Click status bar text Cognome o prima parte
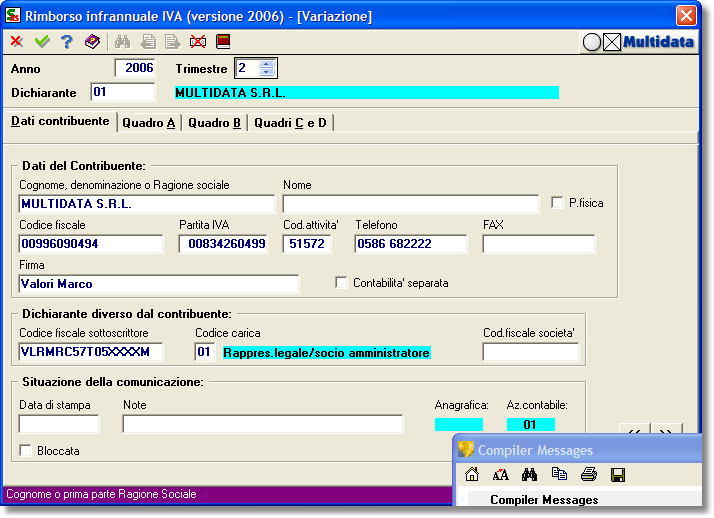 pyautogui.click(x=101, y=494)
